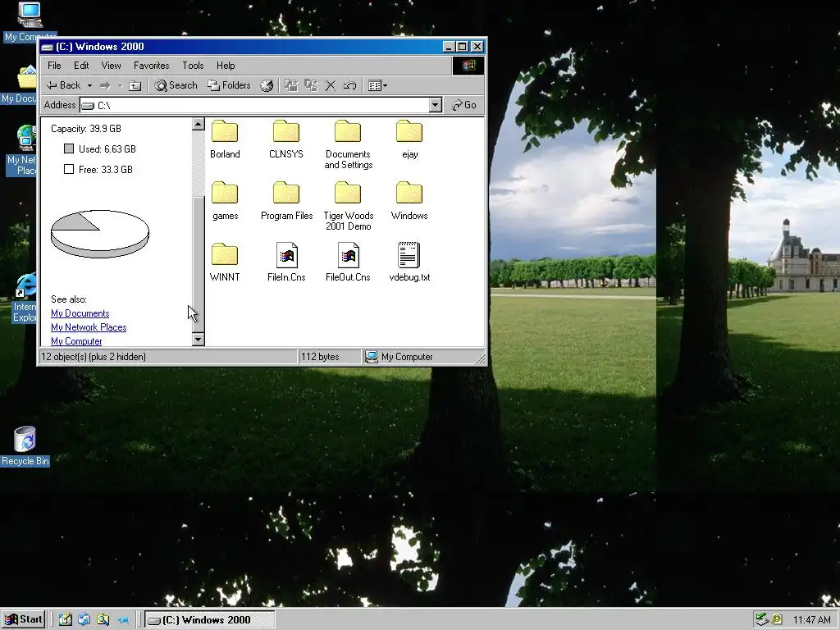Select the vdebug.txt text file
Screen dimensions: 840x630
(x=409, y=262)
